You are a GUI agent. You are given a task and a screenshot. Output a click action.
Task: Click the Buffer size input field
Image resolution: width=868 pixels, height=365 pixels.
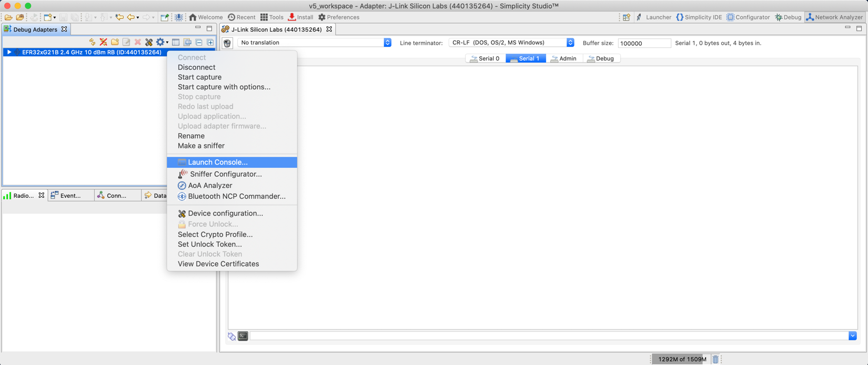click(643, 43)
